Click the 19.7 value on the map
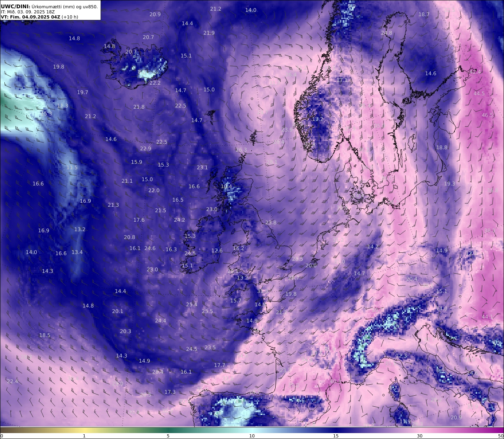This screenshot has height=439, width=504. [x=83, y=93]
